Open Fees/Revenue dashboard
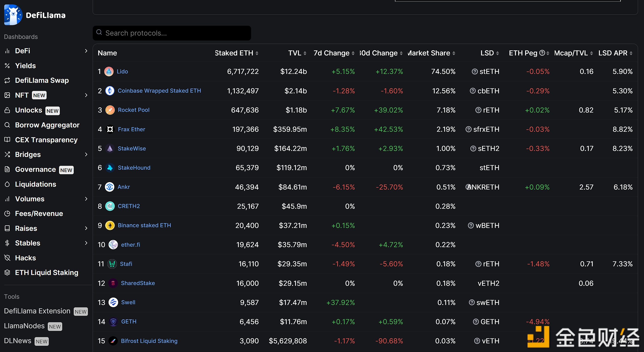The height and width of the screenshot is (352, 644). point(39,214)
